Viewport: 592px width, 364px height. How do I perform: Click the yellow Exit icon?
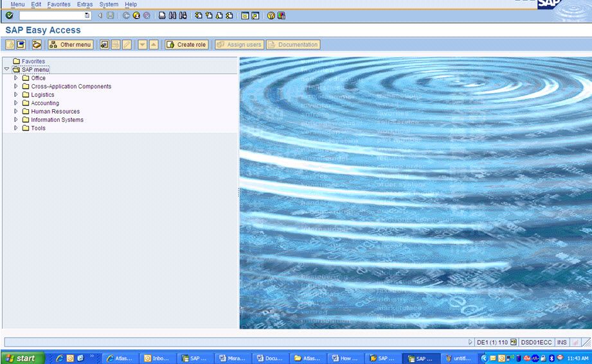tap(136, 15)
